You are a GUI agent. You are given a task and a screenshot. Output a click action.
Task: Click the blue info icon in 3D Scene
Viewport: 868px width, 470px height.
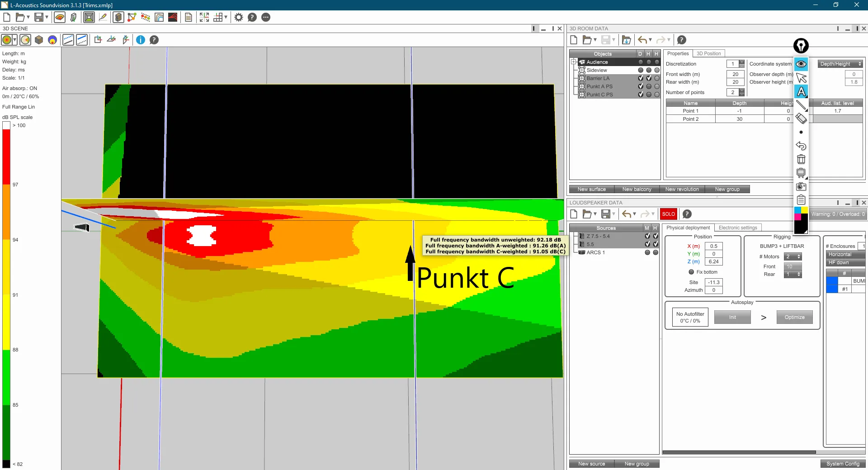(x=141, y=40)
